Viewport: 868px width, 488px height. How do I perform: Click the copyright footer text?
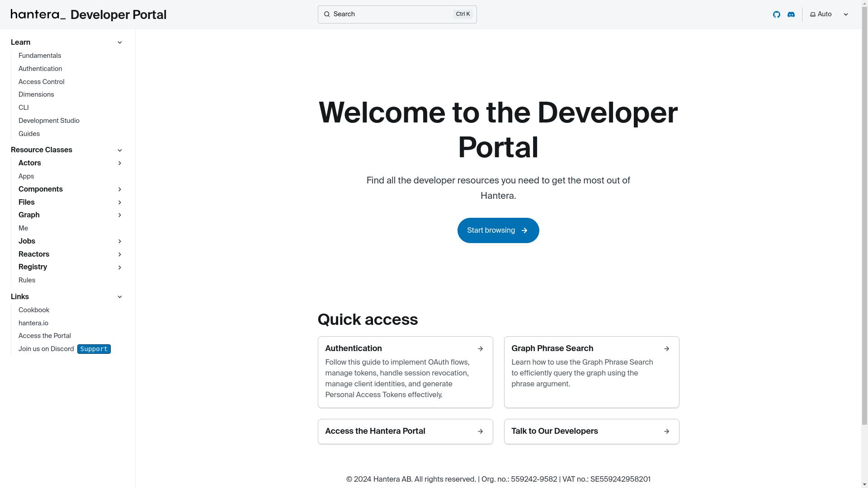498,479
